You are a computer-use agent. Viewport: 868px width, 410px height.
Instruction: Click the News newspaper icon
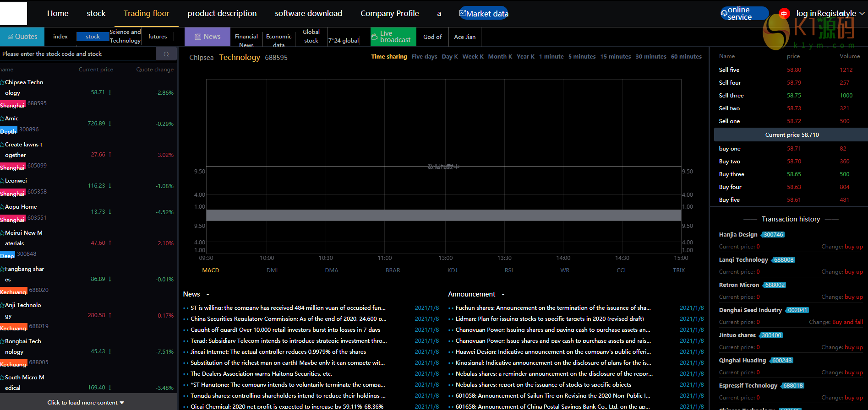click(198, 37)
